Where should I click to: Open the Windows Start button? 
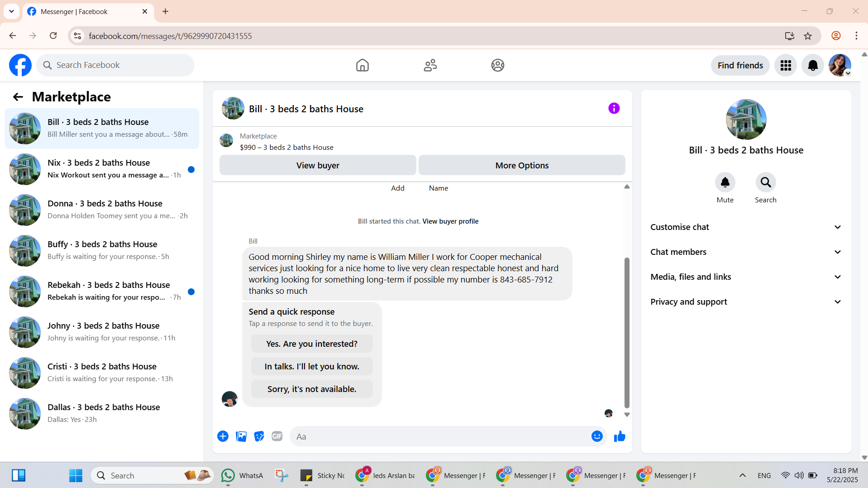point(76,475)
